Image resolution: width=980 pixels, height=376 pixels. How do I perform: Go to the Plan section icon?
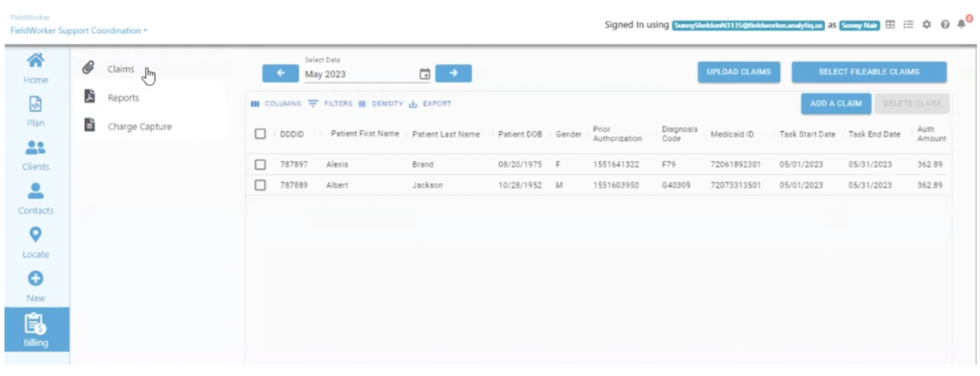[36, 104]
